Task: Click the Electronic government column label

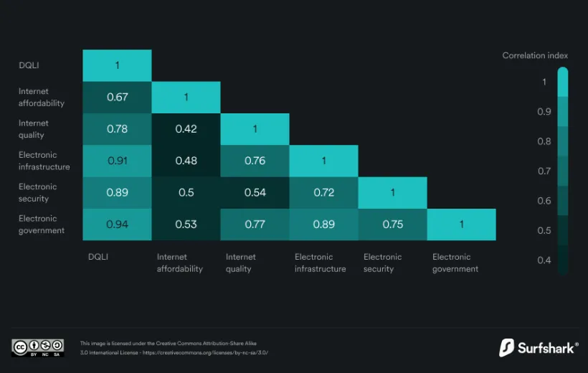Action: tap(455, 263)
